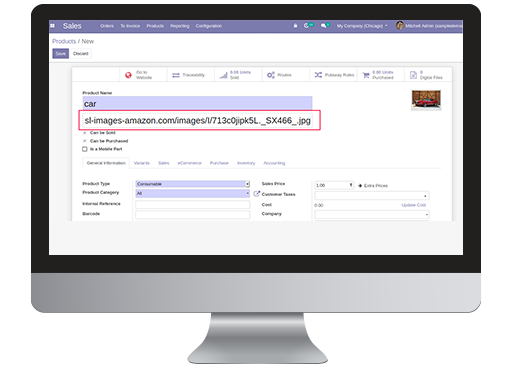Click the Putaway Rules shuffle icon

tap(318, 75)
